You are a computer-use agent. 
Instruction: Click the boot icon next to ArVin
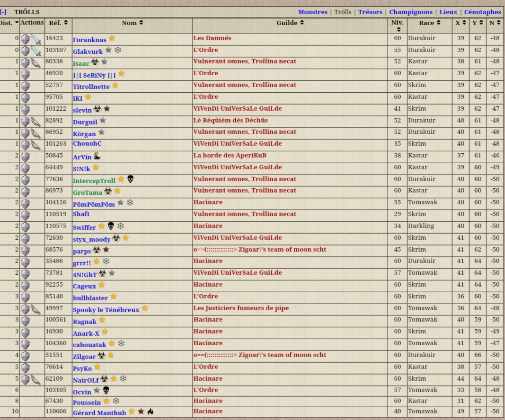[x=97, y=156]
